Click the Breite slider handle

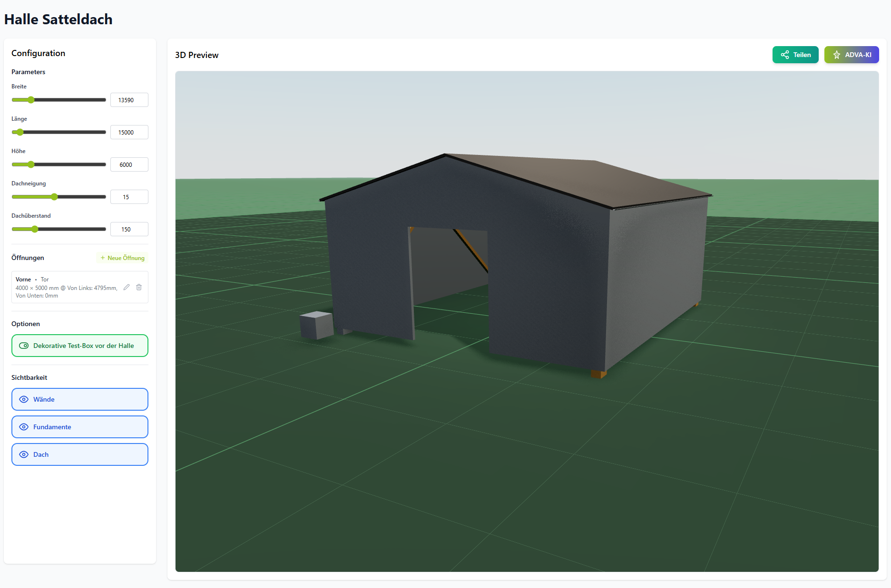click(x=31, y=100)
